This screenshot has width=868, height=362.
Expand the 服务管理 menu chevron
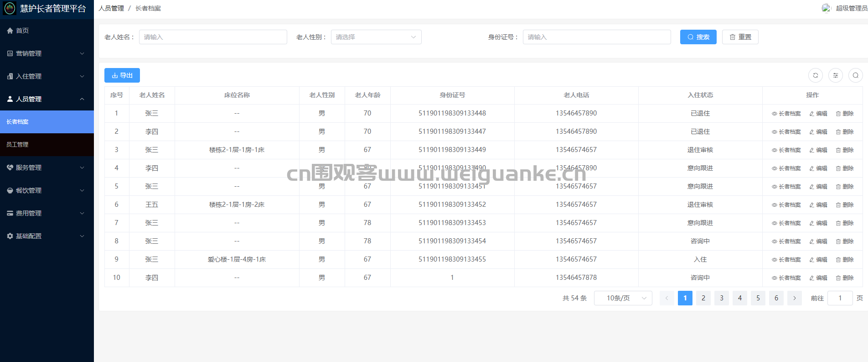pyautogui.click(x=82, y=168)
